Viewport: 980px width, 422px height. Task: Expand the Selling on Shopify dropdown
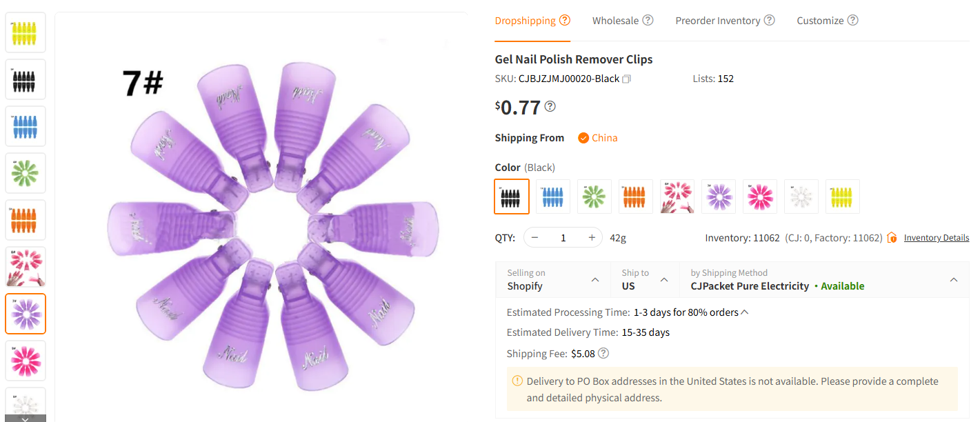click(595, 280)
